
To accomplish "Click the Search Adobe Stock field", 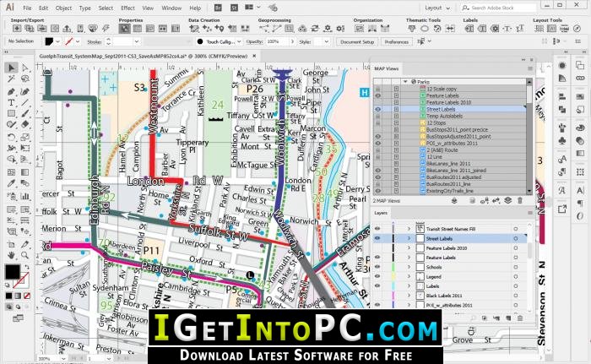I will 498,8.
